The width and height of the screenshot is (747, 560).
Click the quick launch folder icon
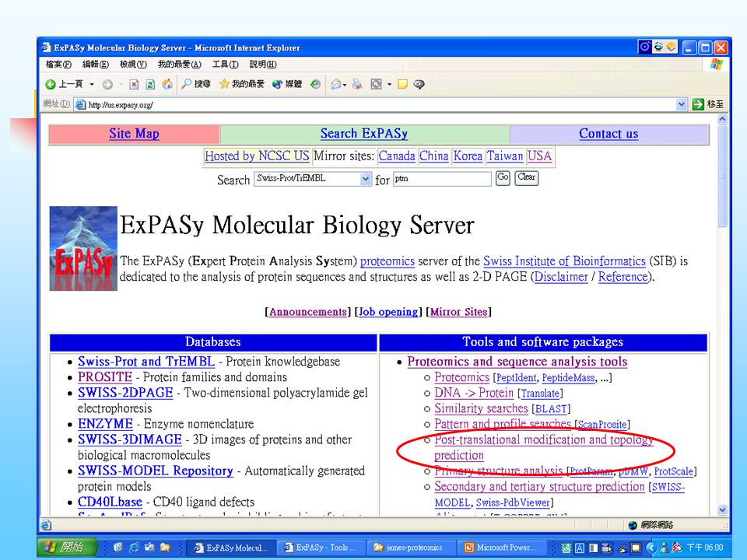pyautogui.click(x=165, y=547)
